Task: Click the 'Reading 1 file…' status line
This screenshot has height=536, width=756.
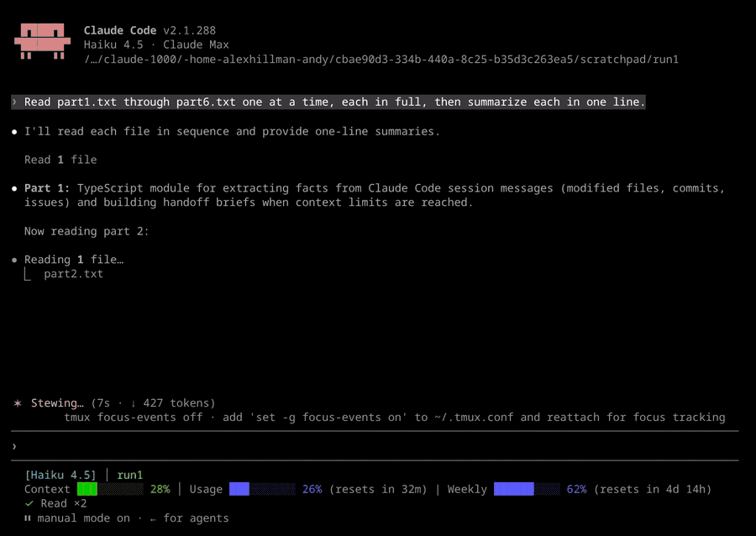Action: (74, 260)
